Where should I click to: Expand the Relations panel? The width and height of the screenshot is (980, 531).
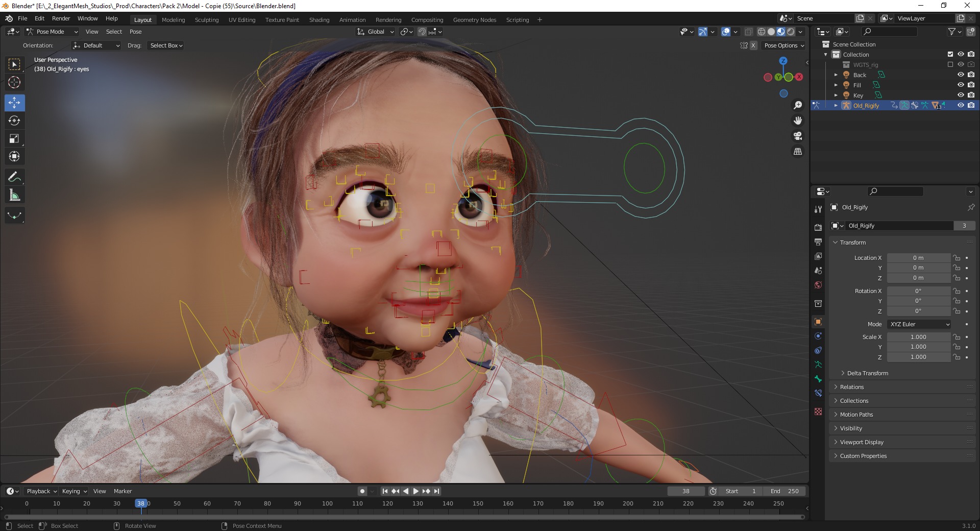click(x=902, y=387)
